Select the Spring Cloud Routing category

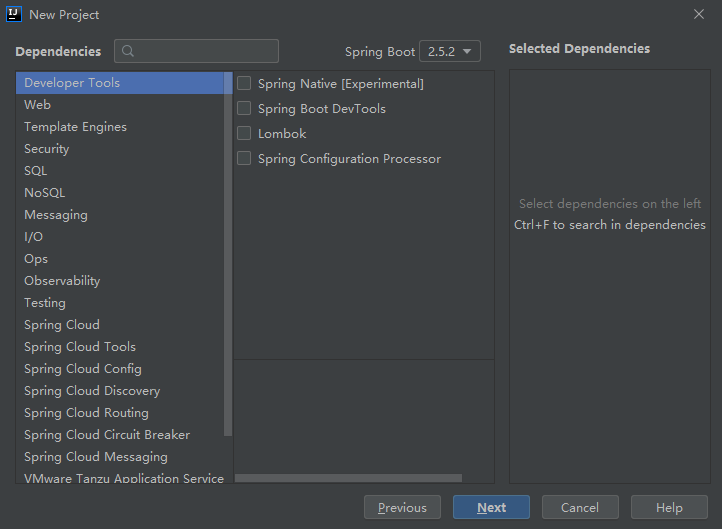(120, 413)
